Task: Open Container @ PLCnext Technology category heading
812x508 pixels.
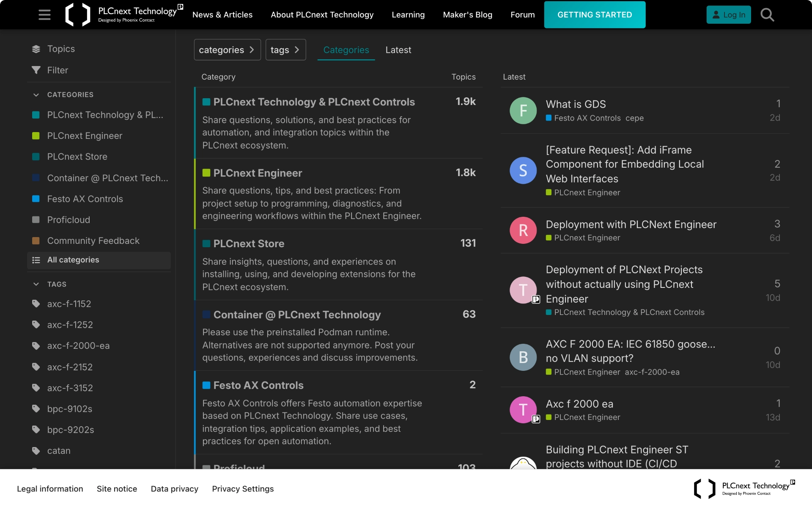Action: pos(297,315)
